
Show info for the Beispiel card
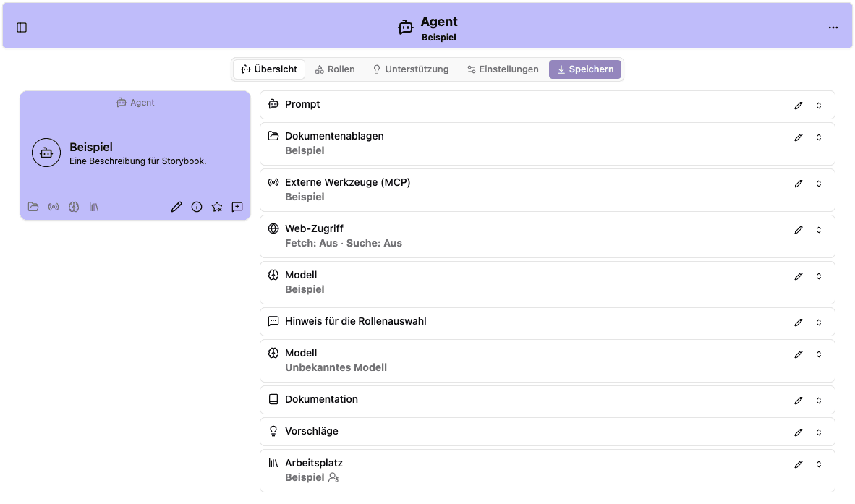[x=197, y=207]
